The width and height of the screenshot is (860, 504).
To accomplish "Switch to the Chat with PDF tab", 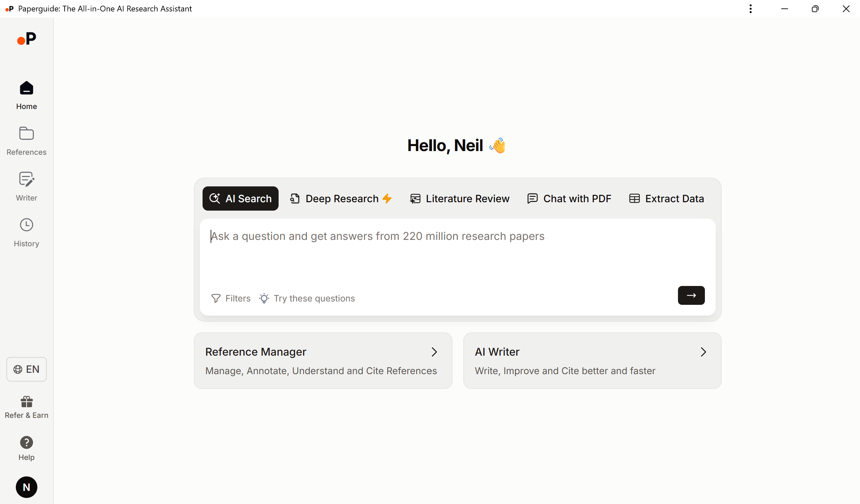I will point(569,199).
